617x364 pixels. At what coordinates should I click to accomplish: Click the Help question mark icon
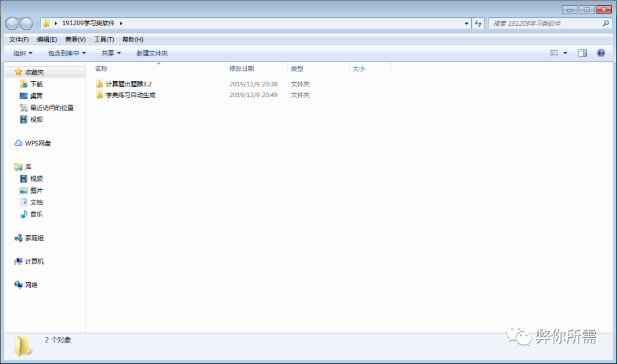[600, 53]
